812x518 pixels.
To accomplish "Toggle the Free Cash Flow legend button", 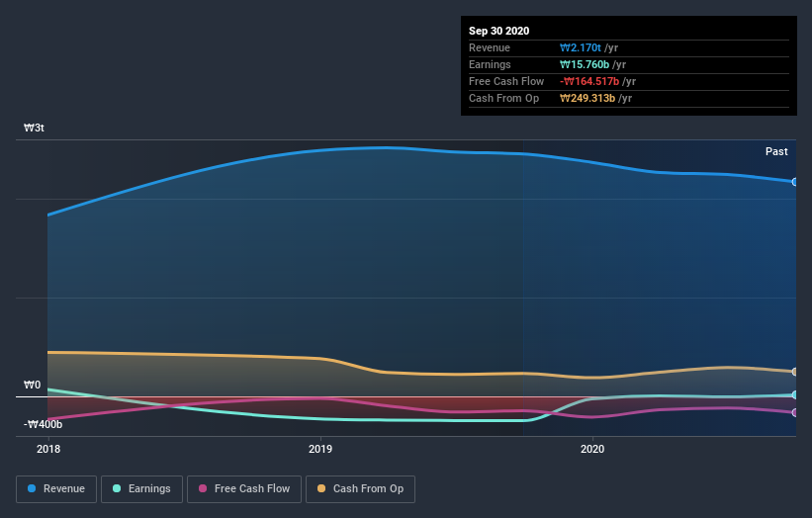I will (244, 489).
